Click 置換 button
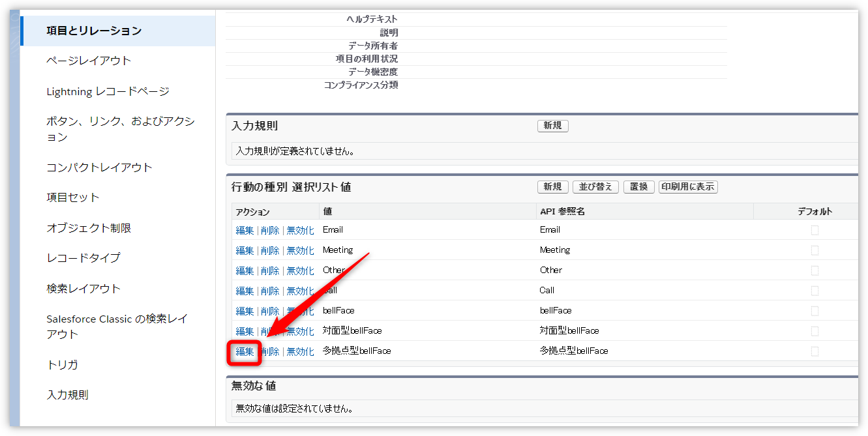 (x=639, y=187)
